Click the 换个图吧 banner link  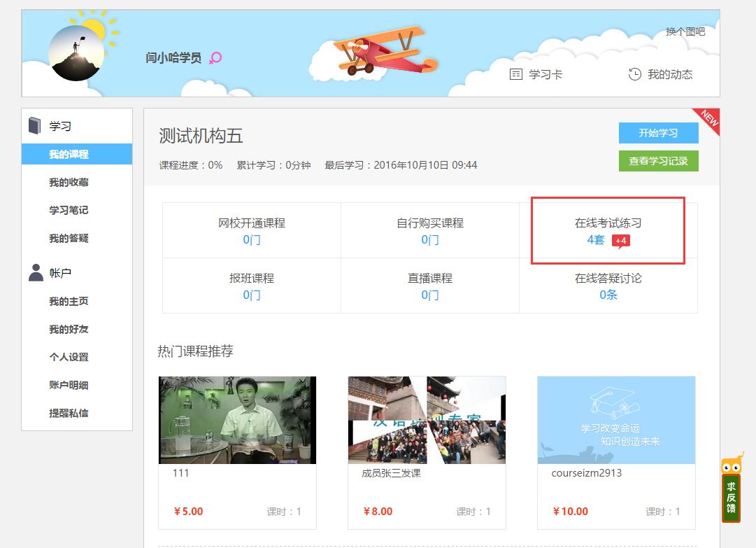click(x=685, y=31)
